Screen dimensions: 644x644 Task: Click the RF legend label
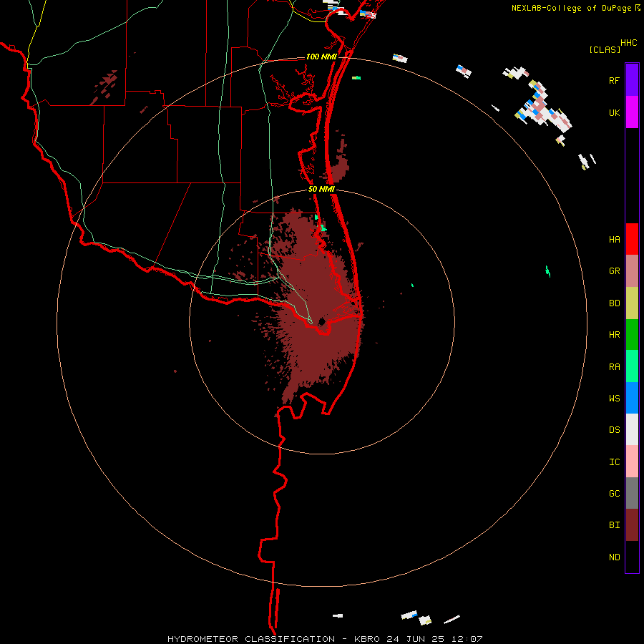pyautogui.click(x=614, y=80)
